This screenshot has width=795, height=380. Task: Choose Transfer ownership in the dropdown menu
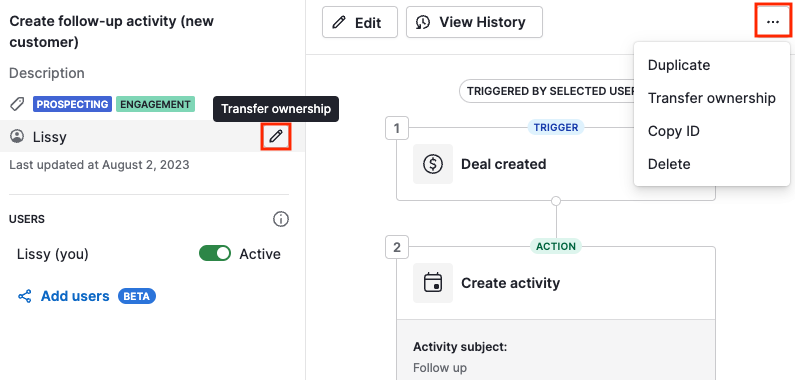coord(711,98)
